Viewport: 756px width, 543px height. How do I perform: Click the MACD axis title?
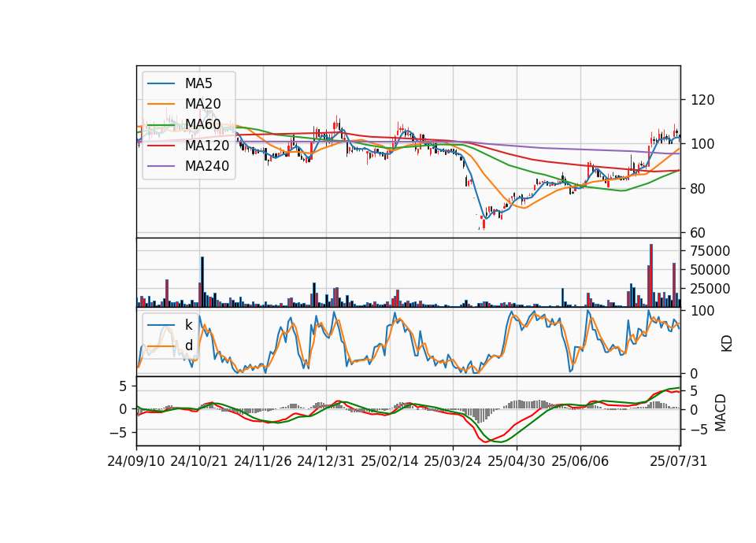721,412
